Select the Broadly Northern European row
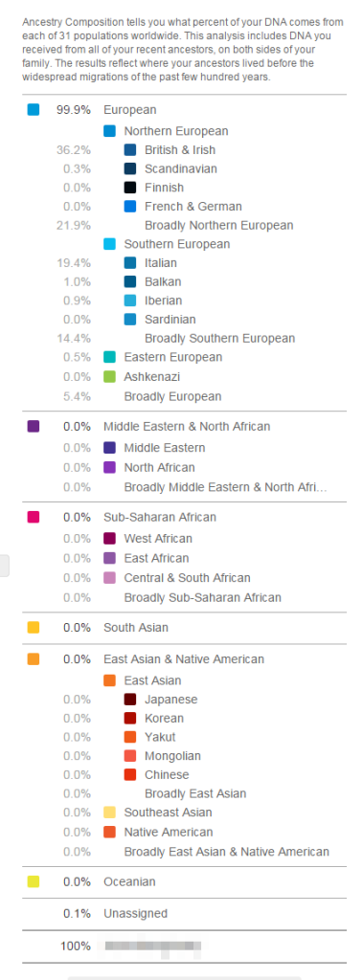 click(184, 226)
